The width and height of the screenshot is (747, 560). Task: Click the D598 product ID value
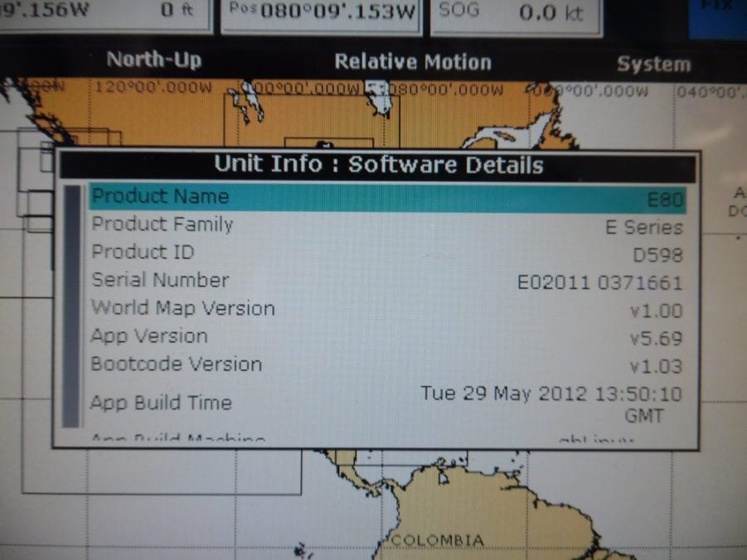(658, 255)
